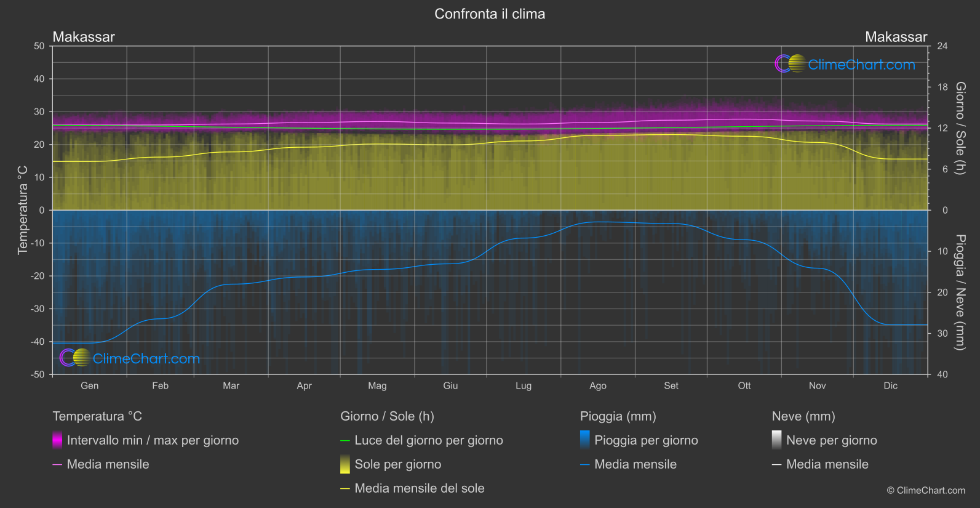Open the ClimeChart.com link at bottom left
The width and height of the screenshot is (980, 508).
[146, 358]
